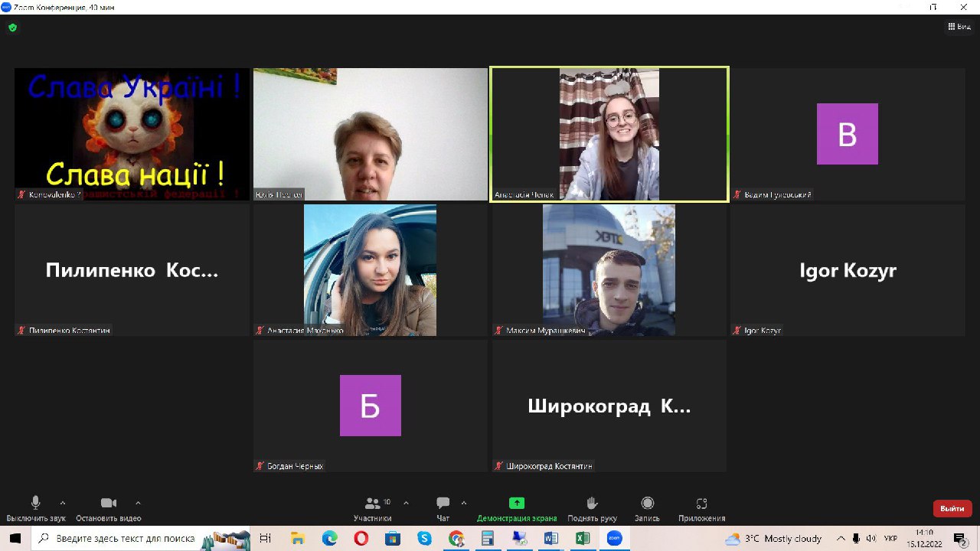
Task: Expand the participants options arrow
Action: (x=406, y=503)
